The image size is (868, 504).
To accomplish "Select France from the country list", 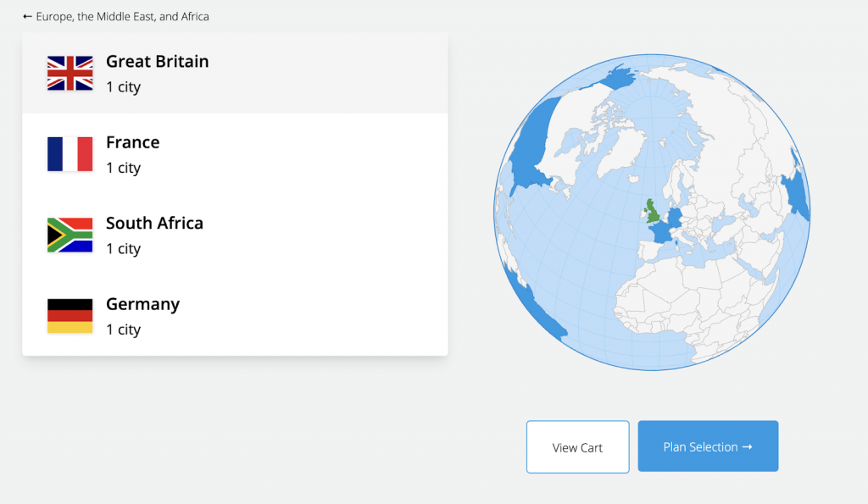I will (x=132, y=142).
